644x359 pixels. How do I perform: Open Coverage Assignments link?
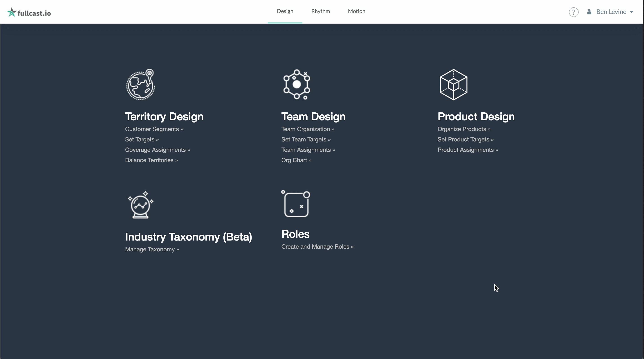pos(157,150)
